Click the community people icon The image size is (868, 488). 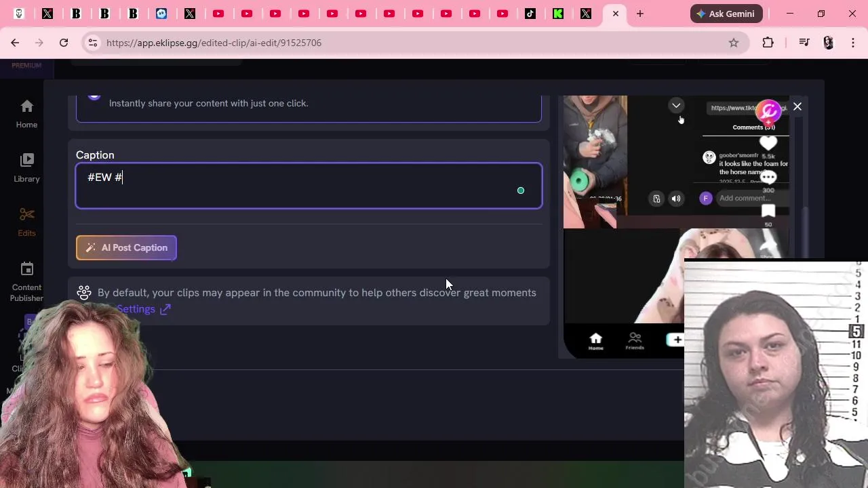pyautogui.click(x=84, y=293)
